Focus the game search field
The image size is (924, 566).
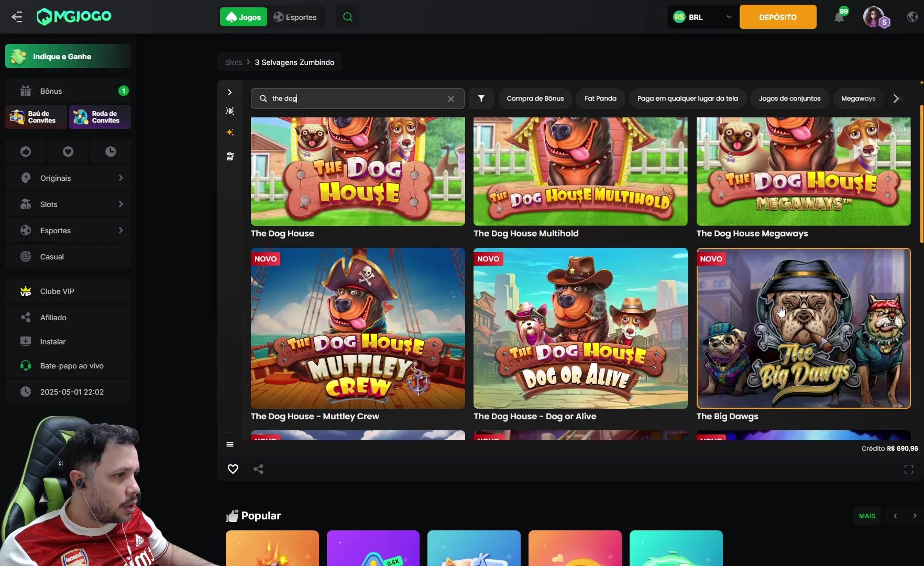[x=357, y=99]
